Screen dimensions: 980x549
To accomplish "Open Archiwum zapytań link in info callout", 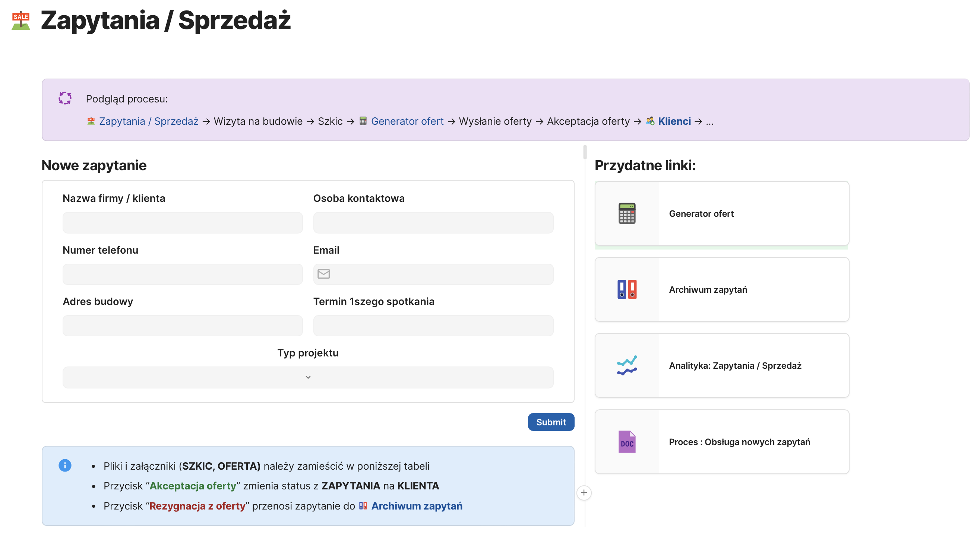I will point(417,506).
